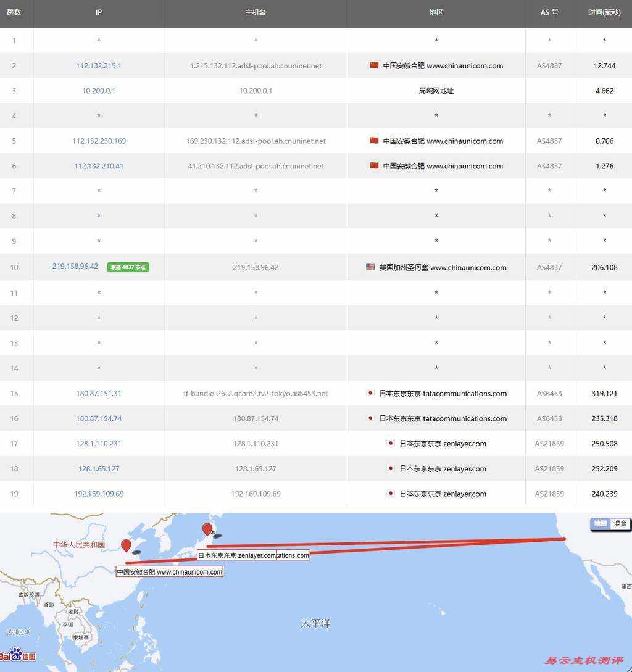
Task: Click AS6453 in hop 15 row
Action: click(549, 394)
